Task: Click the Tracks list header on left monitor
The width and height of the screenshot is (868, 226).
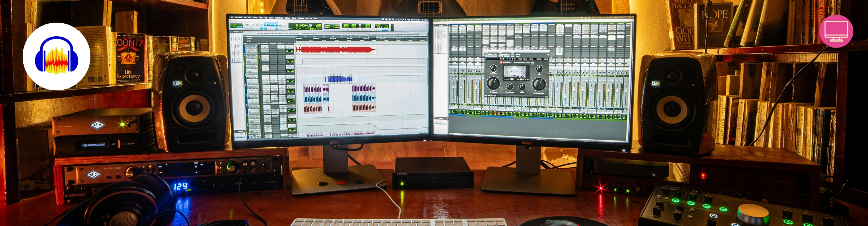Action: click(237, 32)
